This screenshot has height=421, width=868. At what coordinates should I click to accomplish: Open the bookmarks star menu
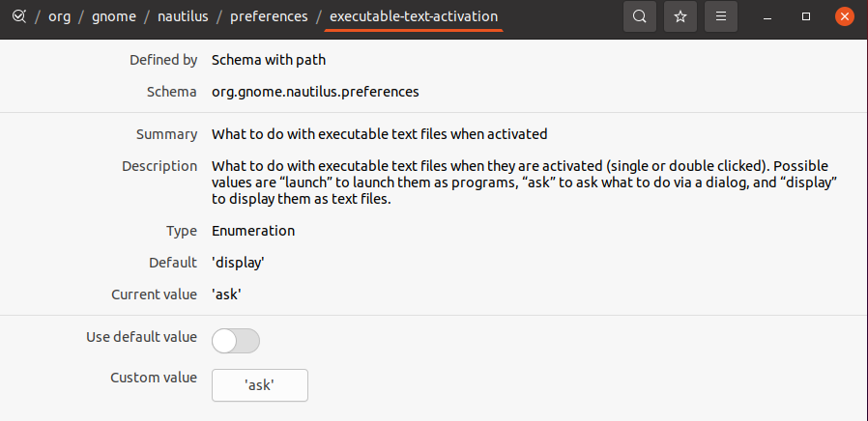pos(680,16)
